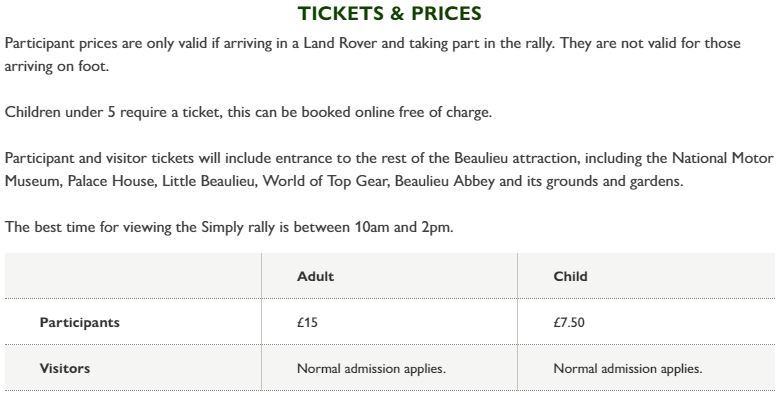Click the Visitors row label
779x395 pixels.
(x=65, y=368)
